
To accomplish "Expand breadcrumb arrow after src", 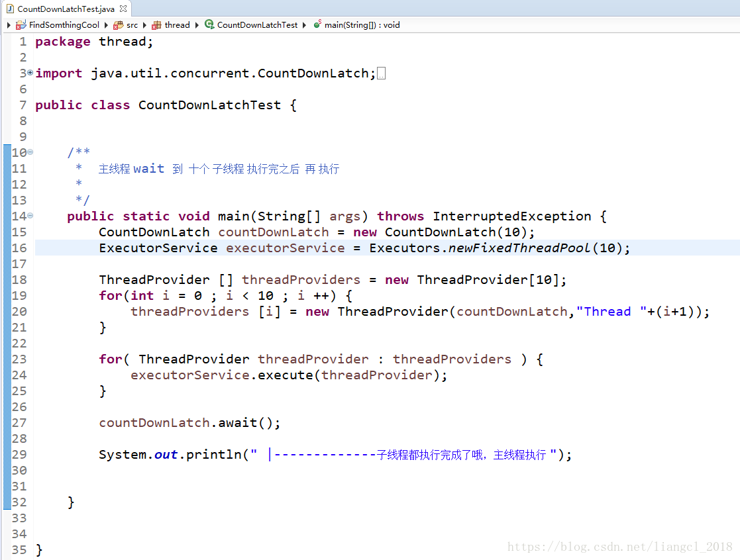I will click(x=144, y=25).
